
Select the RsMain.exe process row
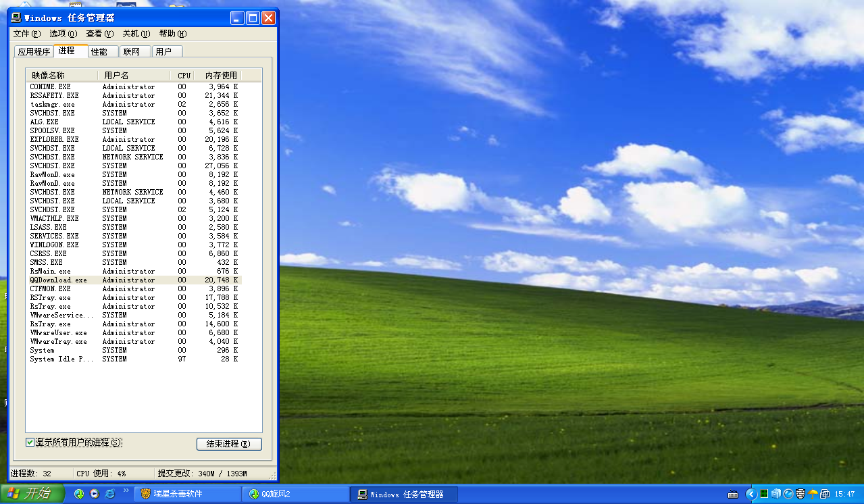pyautogui.click(x=134, y=271)
